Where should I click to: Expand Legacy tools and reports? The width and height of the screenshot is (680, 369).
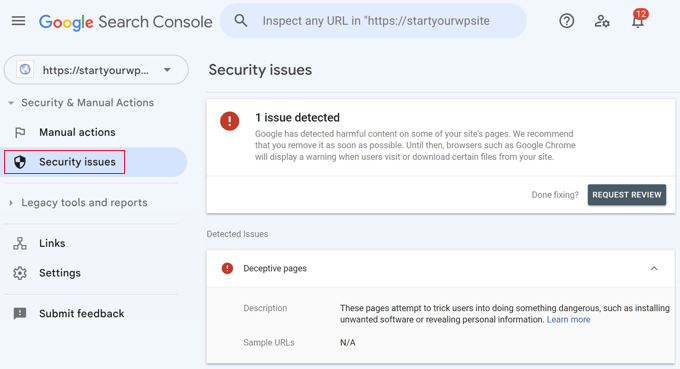(11, 202)
